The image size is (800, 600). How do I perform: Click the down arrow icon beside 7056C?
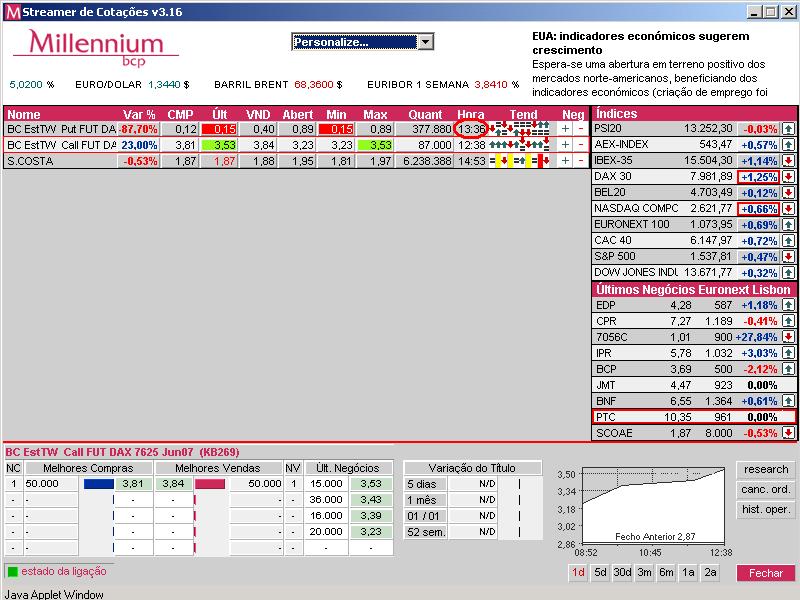pyautogui.click(x=788, y=337)
